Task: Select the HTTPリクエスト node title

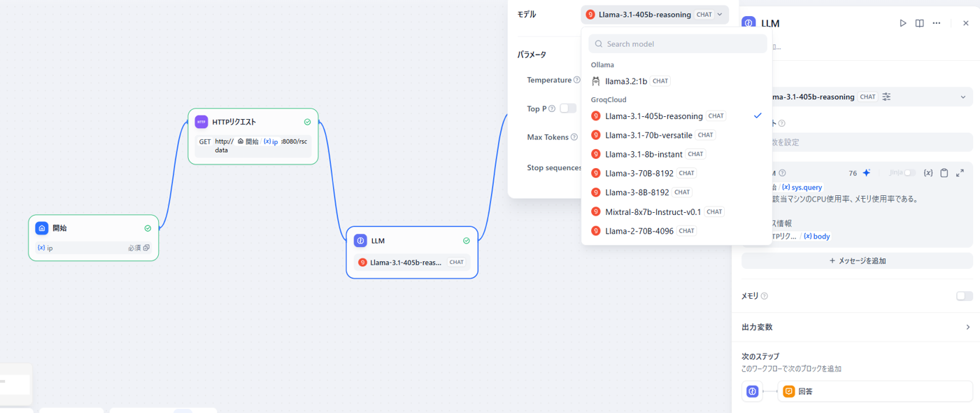Action: click(234, 122)
